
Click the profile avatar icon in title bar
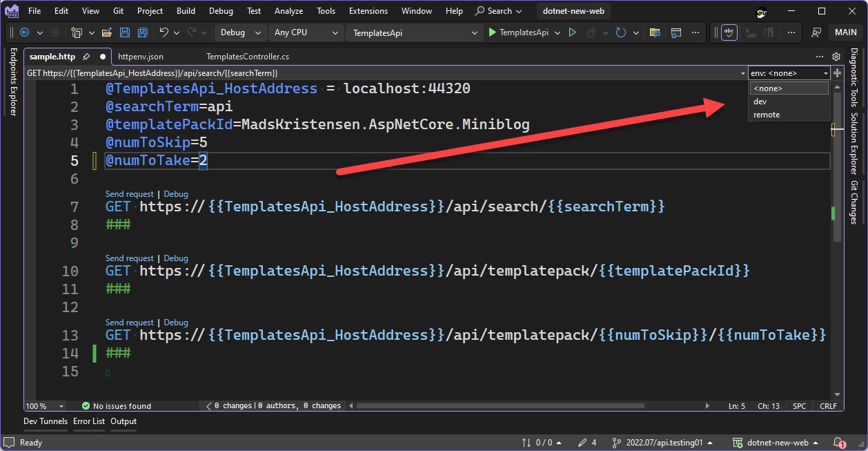762,12
